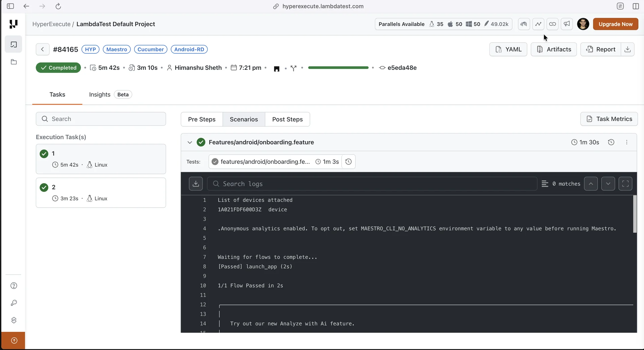Viewport: 644px width, 350px height.
Task: Open the three-dot menu for onboarding.feature
Action: click(x=627, y=142)
